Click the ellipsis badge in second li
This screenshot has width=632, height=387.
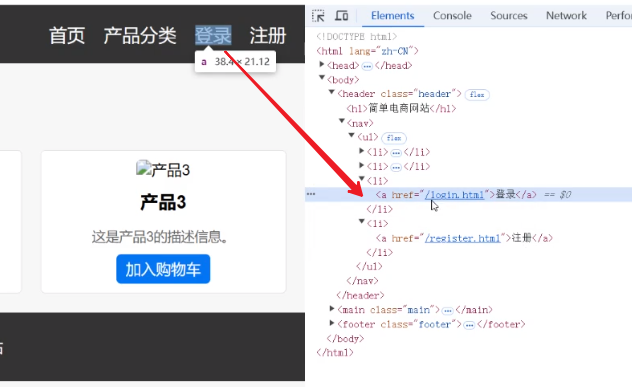pyautogui.click(x=396, y=167)
